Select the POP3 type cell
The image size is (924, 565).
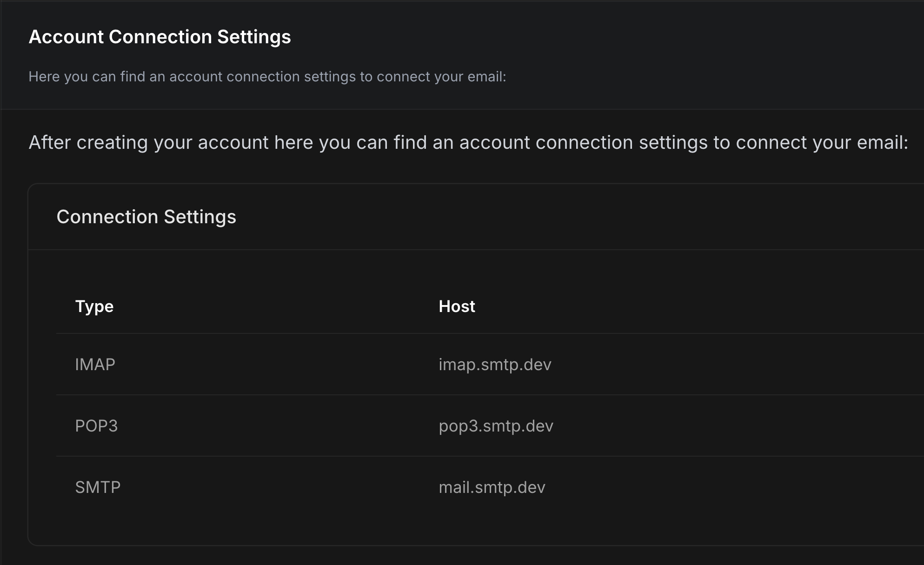coord(96,426)
